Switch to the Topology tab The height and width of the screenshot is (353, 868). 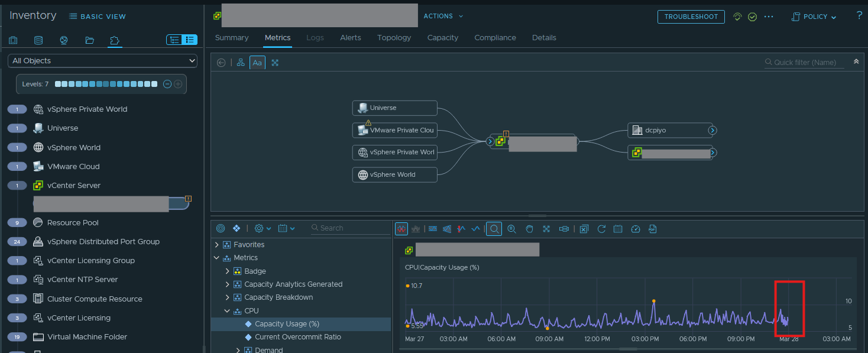[394, 37]
